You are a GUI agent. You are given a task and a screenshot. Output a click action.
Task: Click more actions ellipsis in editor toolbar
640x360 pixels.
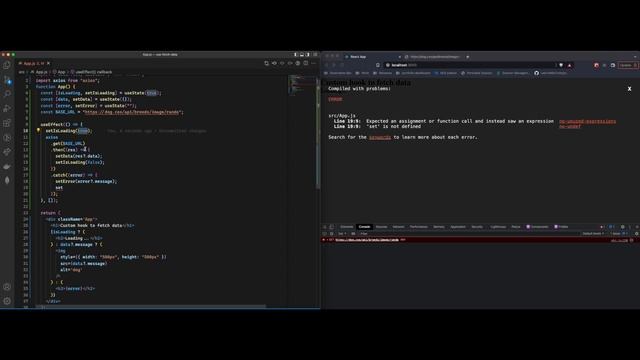(x=313, y=63)
